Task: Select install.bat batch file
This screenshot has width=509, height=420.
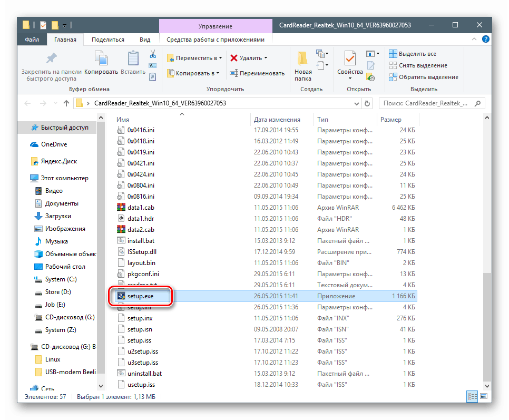Action: 141,240
